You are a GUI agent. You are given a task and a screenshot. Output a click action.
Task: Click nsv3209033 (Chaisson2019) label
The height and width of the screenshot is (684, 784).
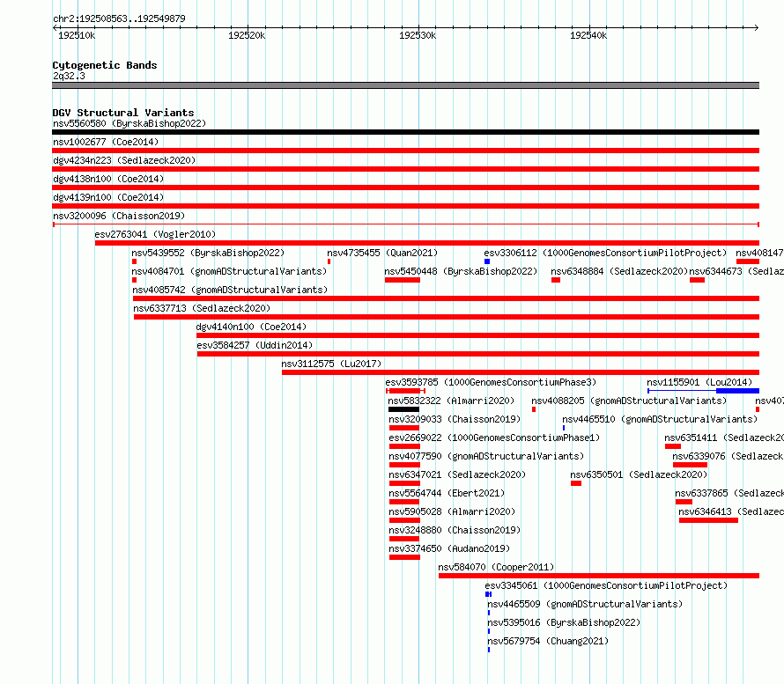(x=455, y=419)
